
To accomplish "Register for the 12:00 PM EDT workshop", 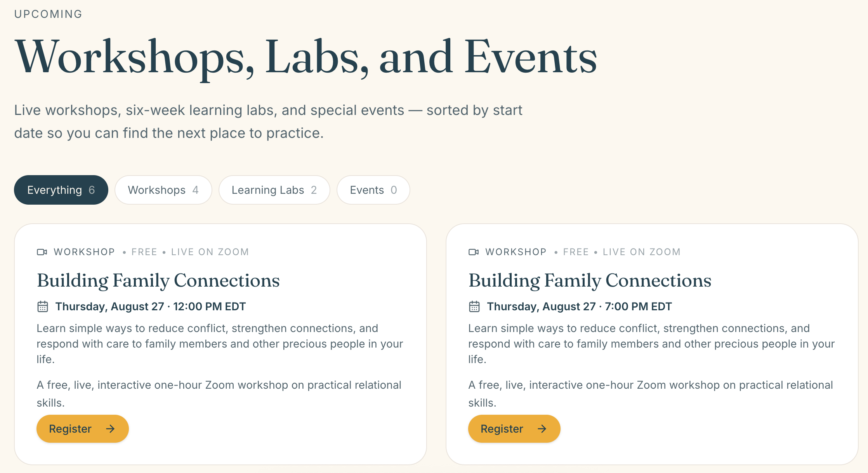I will [x=83, y=429].
